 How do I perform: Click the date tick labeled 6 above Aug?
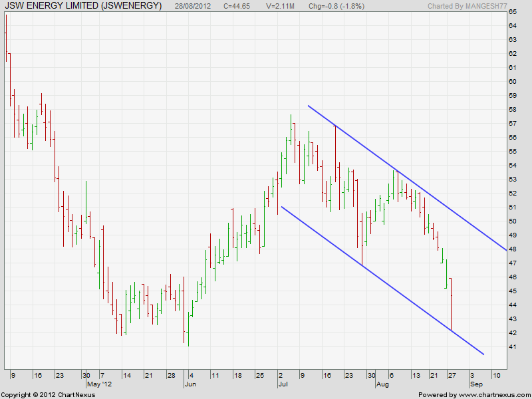(x=391, y=375)
